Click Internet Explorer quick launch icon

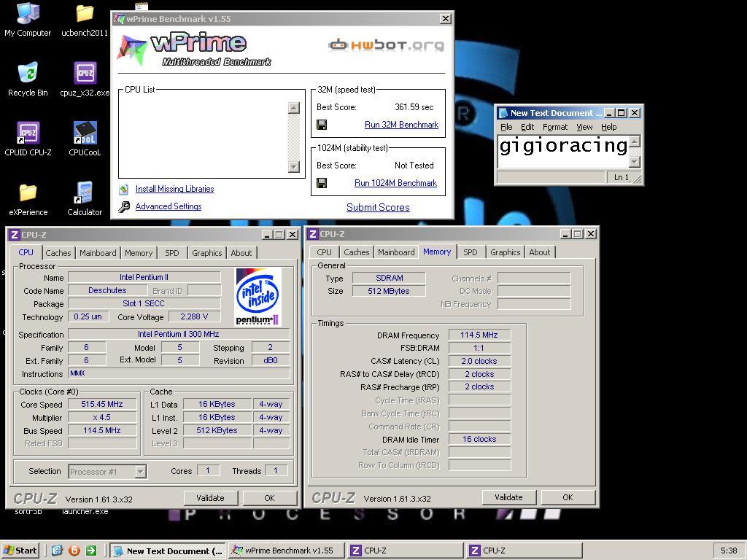point(57,551)
